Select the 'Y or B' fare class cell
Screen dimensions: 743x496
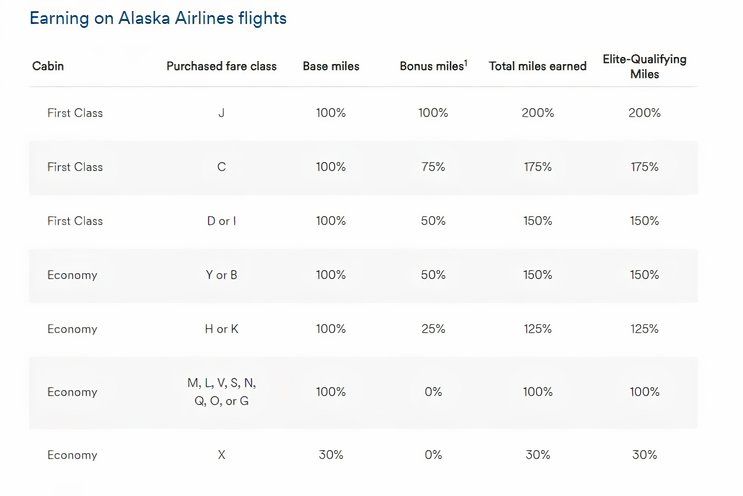click(221, 275)
